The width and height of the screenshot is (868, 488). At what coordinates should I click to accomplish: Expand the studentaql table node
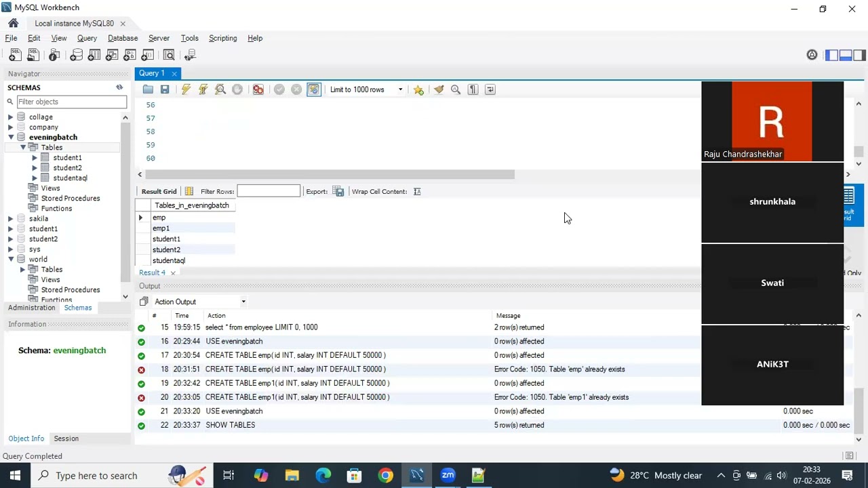pos(35,178)
